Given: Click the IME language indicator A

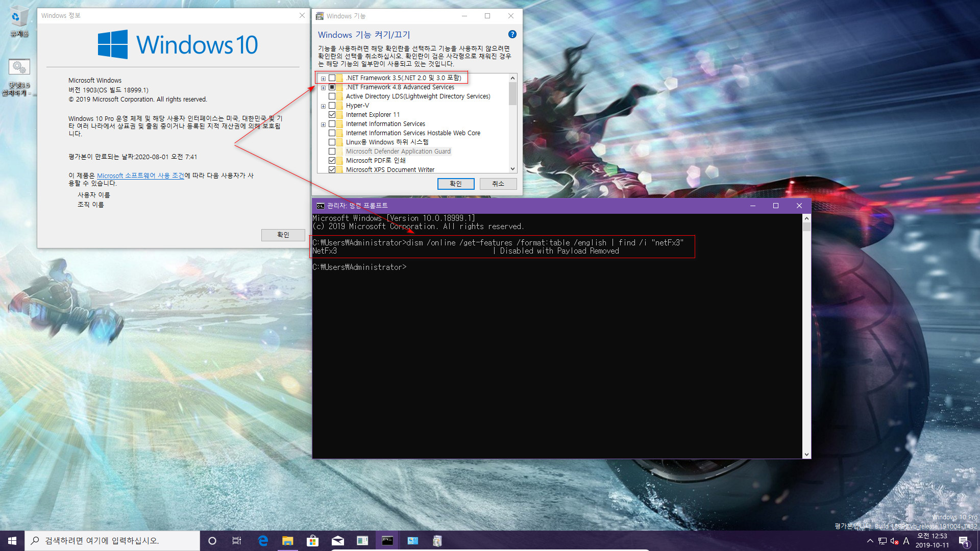Looking at the screenshot, I should [906, 541].
